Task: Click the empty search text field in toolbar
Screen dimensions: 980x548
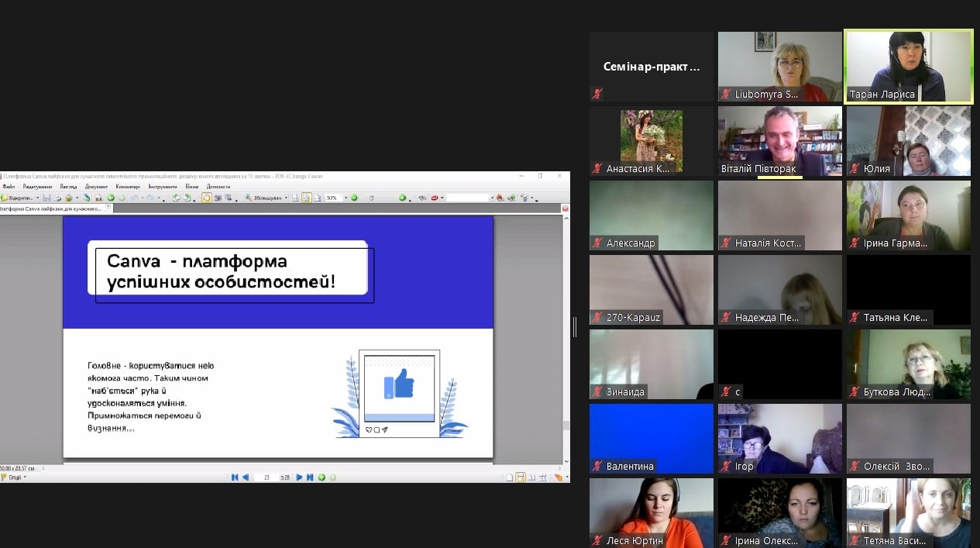Action: pyautogui.click(x=466, y=198)
